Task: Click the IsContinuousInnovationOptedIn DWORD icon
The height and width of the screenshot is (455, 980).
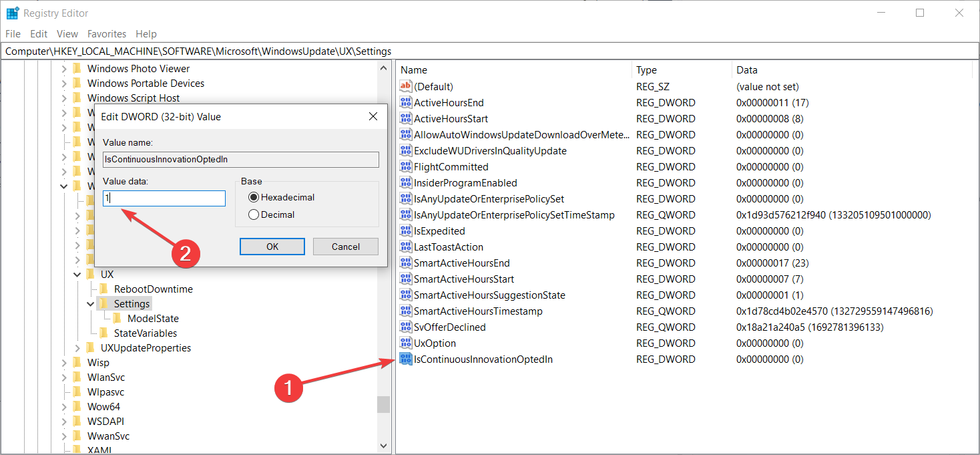Action: tap(406, 359)
